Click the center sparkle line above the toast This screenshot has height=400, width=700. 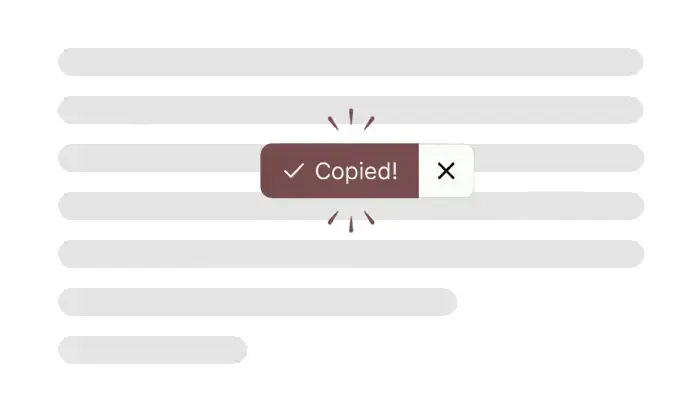point(351,118)
